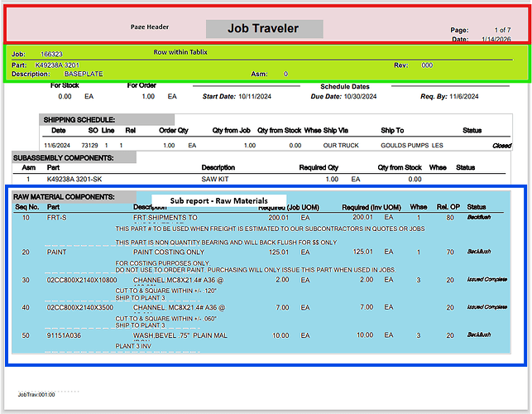Click the Closed shipping status

click(502, 146)
